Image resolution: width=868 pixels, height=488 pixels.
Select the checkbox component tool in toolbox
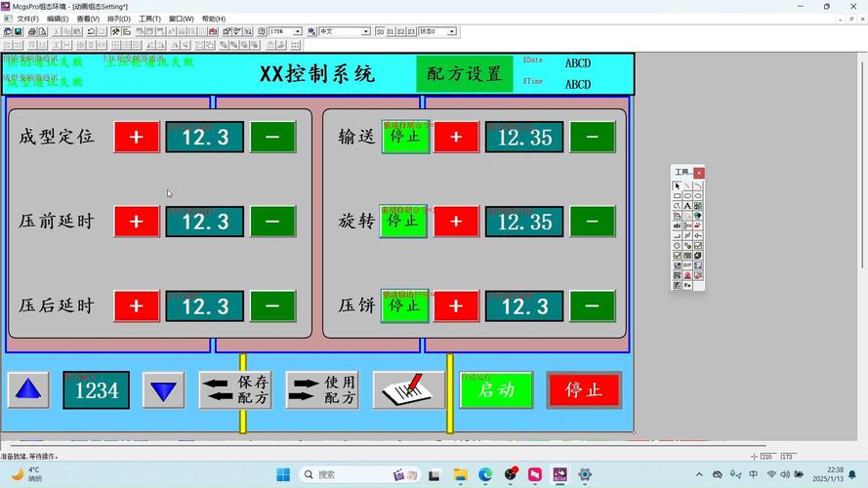click(677, 255)
